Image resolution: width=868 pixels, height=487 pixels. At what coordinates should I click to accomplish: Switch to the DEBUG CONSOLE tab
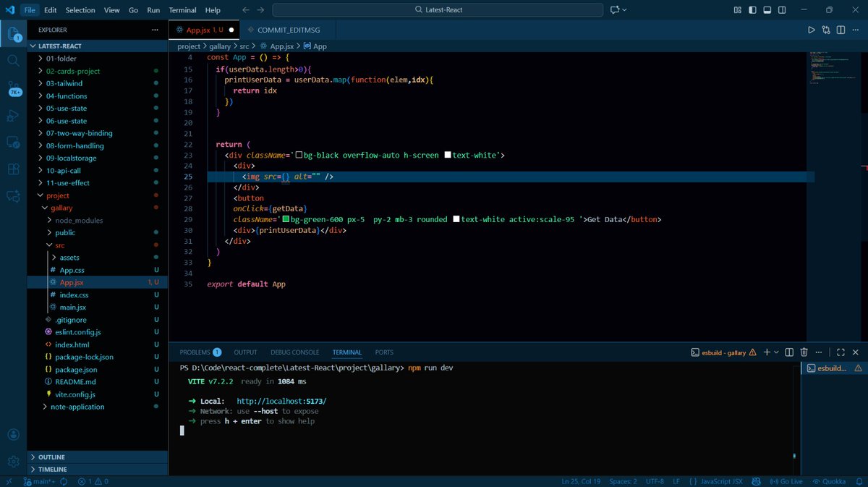pyautogui.click(x=294, y=352)
